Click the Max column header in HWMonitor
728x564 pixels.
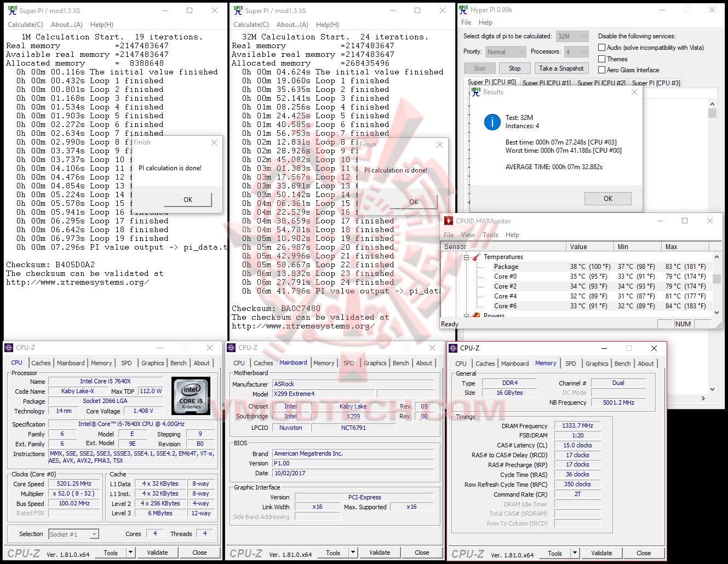coord(685,247)
